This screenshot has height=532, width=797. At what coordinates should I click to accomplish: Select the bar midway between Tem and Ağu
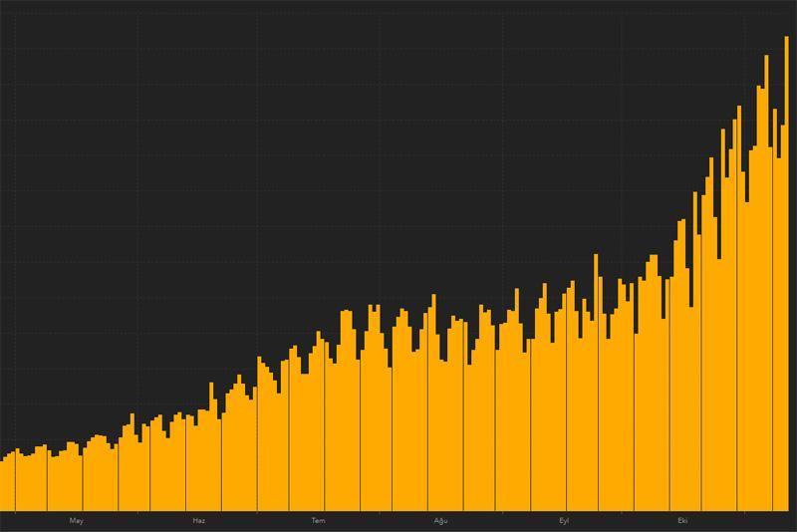click(380, 428)
